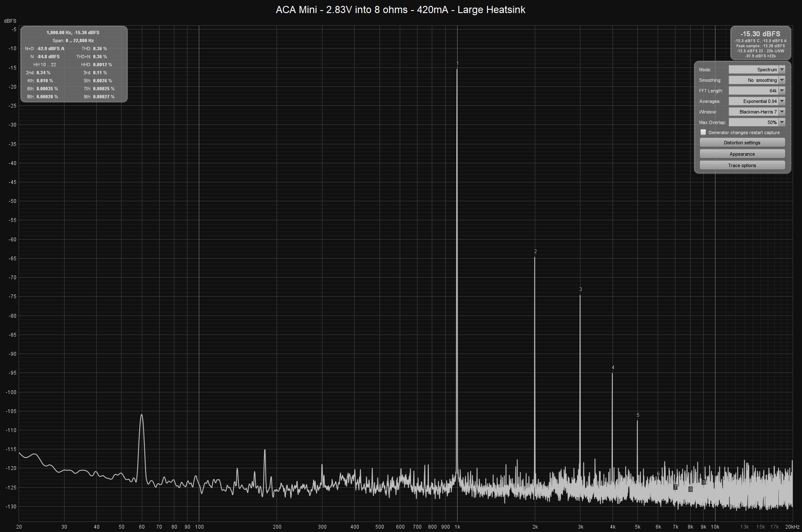Click the large -15.30 dBFS level readout
Image resolution: width=802 pixels, height=532 pixels.
coord(760,34)
